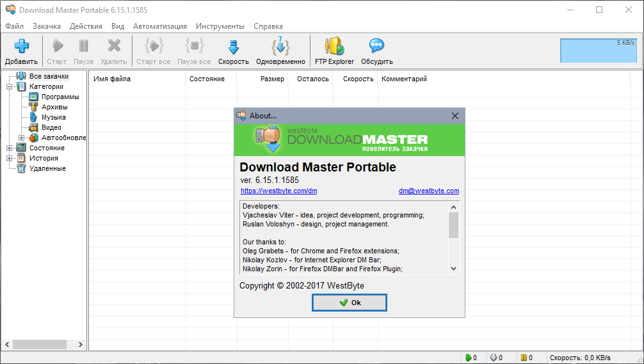This screenshot has width=644, height=364.
Task: Sort by Осталось column header
Action: point(310,79)
